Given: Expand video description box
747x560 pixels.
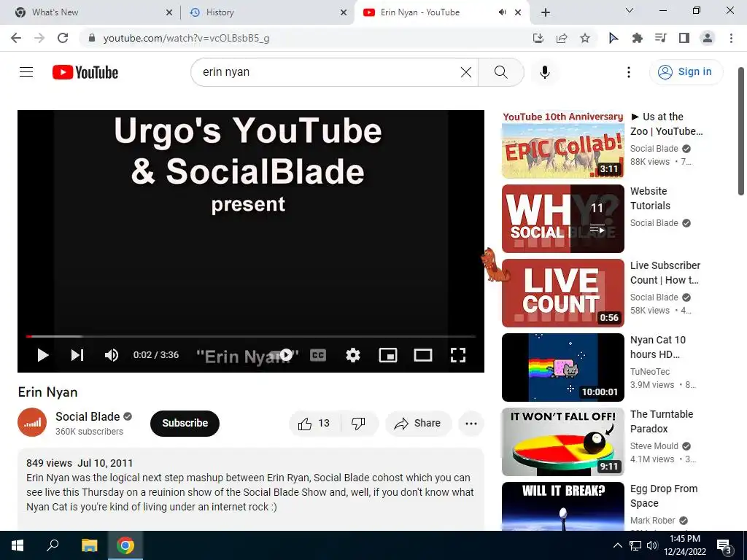Looking at the screenshot, I should pos(251,489).
